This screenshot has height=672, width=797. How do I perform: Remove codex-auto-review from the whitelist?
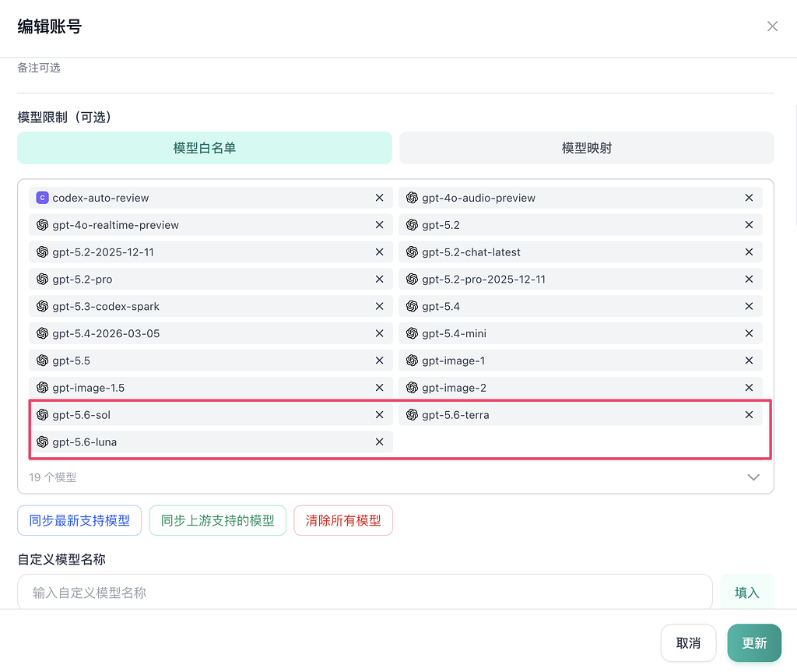[379, 198]
